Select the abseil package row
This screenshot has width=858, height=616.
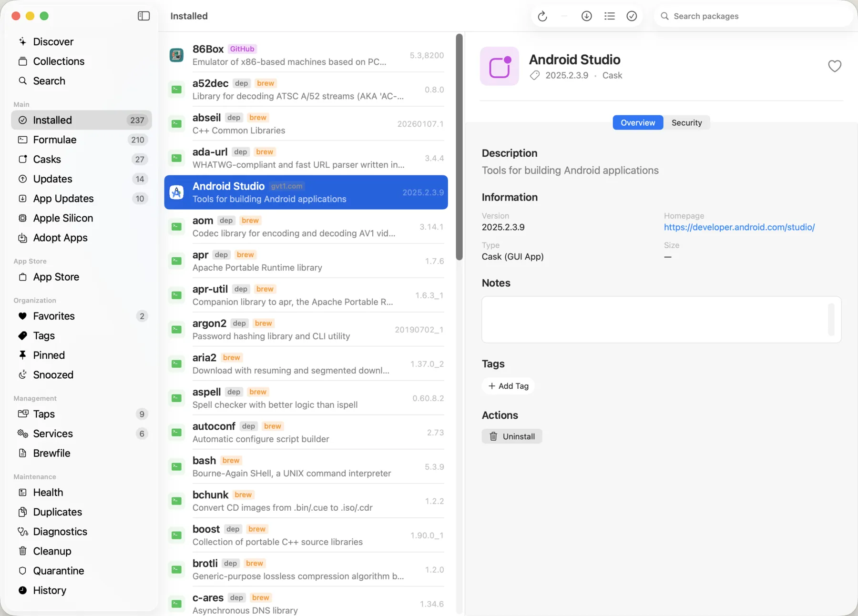[306, 124]
